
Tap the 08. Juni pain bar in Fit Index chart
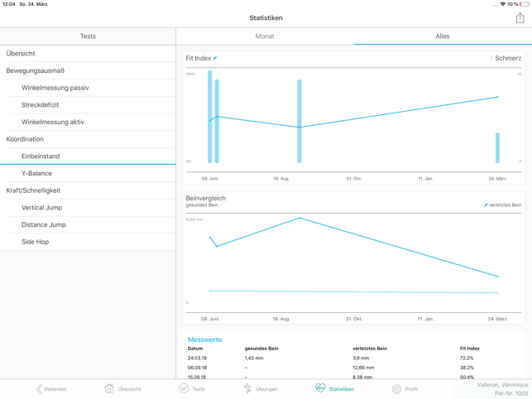210,117
